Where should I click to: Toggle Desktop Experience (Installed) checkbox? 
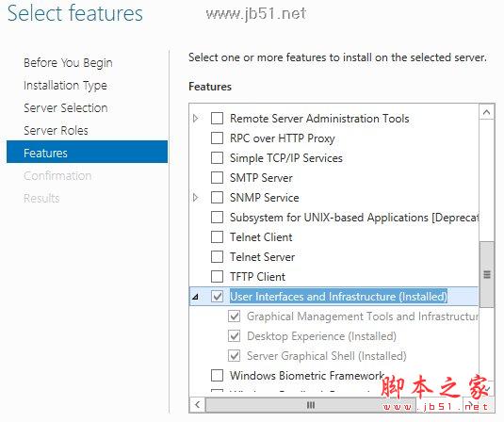(234, 336)
